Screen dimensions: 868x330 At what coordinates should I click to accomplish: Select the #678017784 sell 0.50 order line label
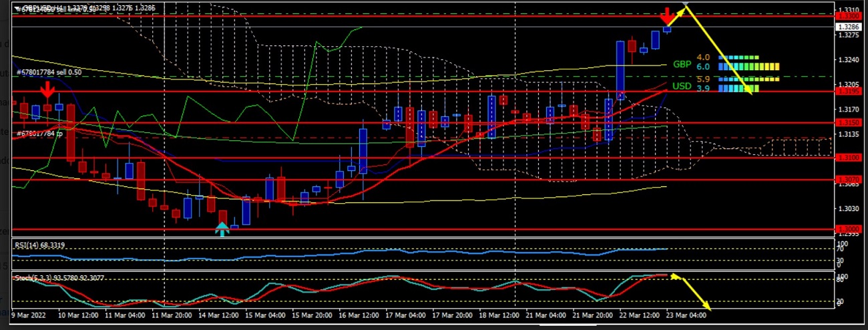49,72
